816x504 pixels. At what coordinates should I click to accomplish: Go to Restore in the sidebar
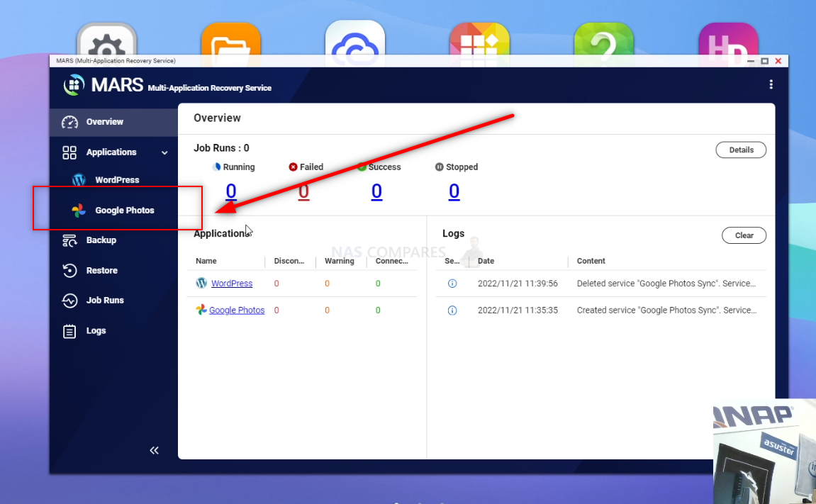pos(102,271)
